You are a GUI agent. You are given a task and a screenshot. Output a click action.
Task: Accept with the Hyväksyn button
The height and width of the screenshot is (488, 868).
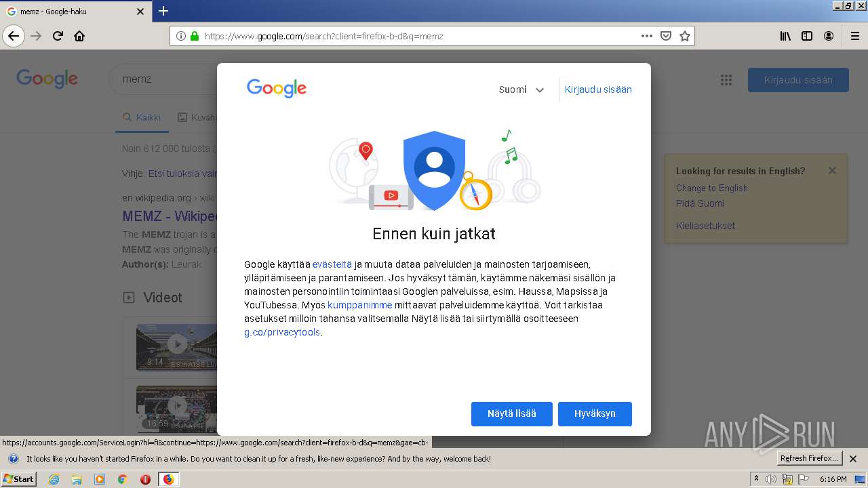595,414
